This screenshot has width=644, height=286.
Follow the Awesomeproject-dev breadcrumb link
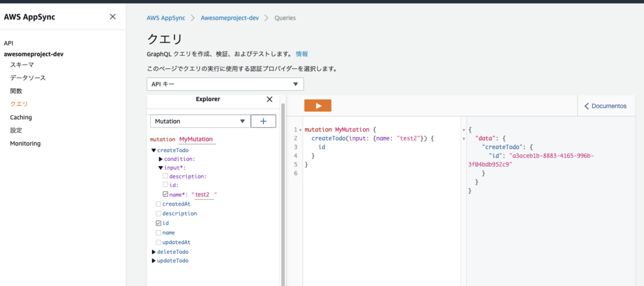230,18
